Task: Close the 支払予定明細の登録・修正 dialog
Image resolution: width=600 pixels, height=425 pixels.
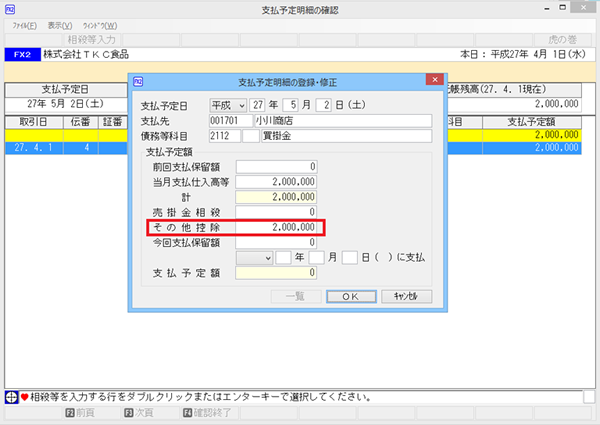Action: 435,80
